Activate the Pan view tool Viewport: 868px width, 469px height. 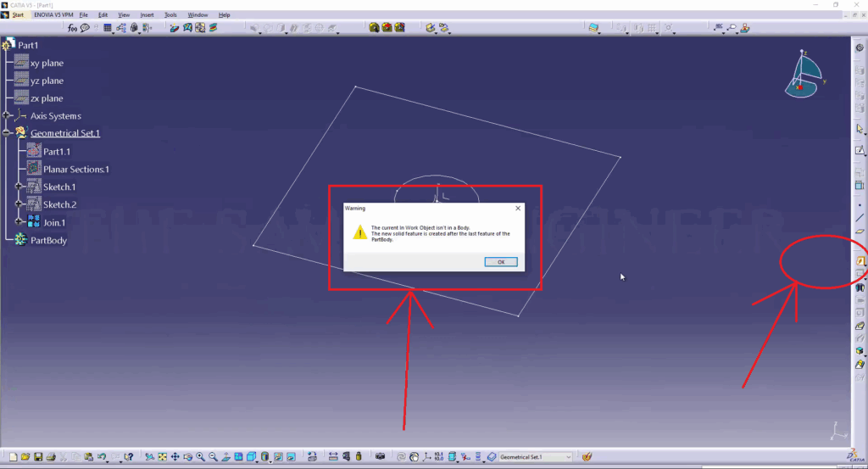point(175,457)
